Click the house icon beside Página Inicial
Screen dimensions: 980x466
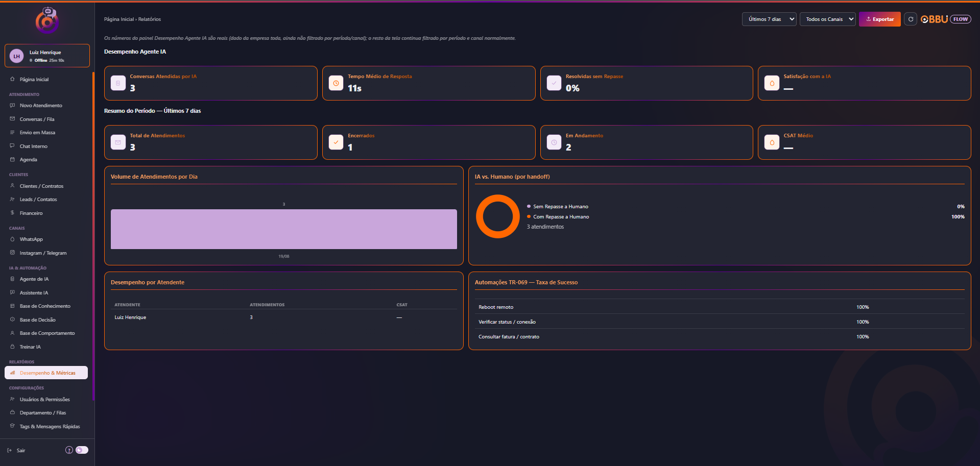[x=12, y=79]
